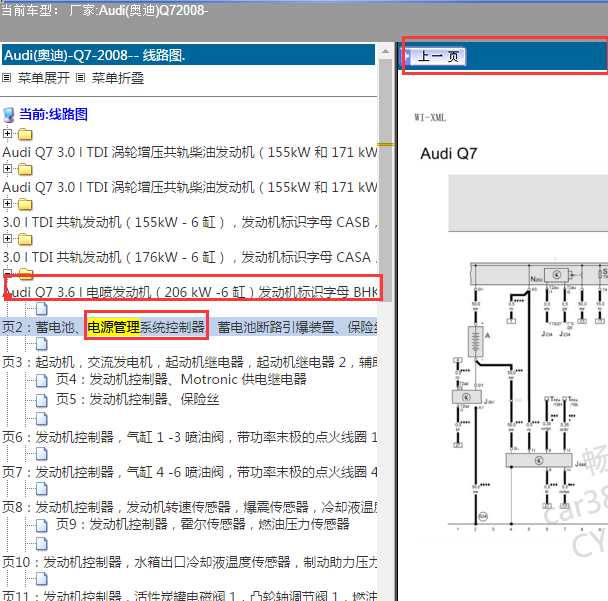Click the computer icon beside 当前:线路图

click(9, 115)
